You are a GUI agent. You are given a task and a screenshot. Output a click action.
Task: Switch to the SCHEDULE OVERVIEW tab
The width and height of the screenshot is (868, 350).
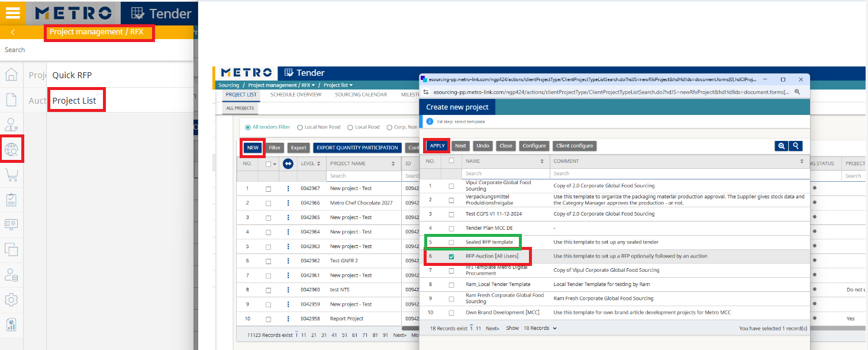[x=296, y=95]
